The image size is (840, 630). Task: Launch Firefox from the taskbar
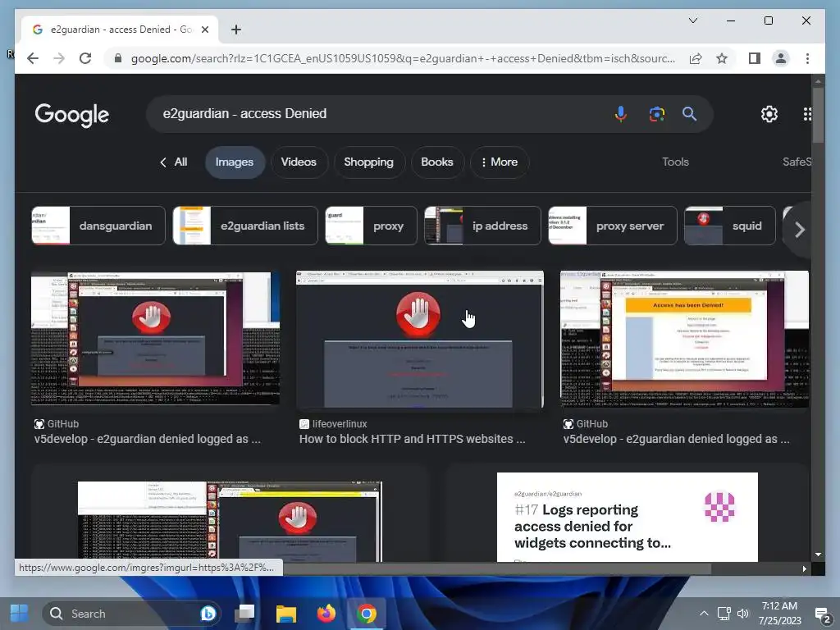(x=326, y=614)
